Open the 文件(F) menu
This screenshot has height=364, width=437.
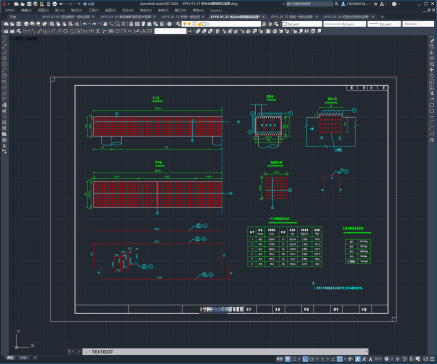pyautogui.click(x=9, y=10)
